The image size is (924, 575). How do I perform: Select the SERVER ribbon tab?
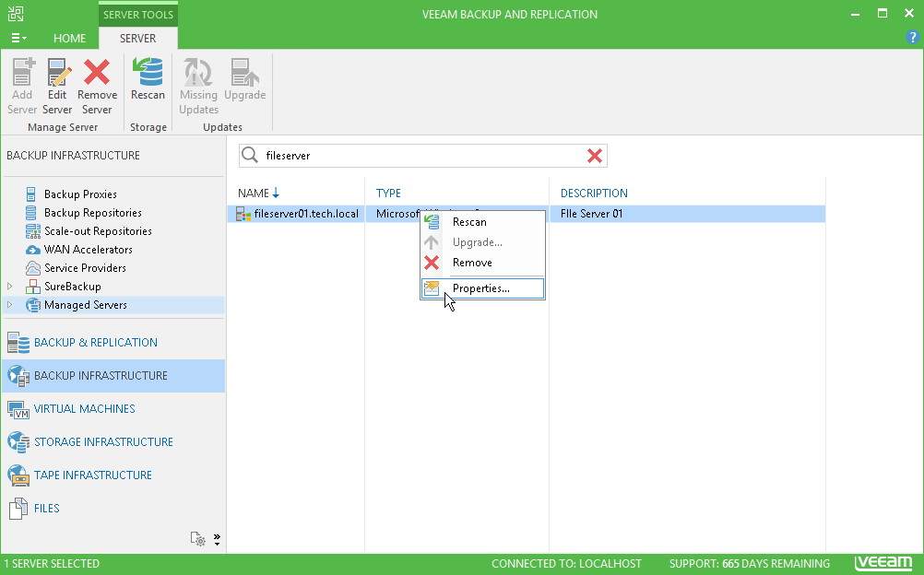click(x=138, y=39)
